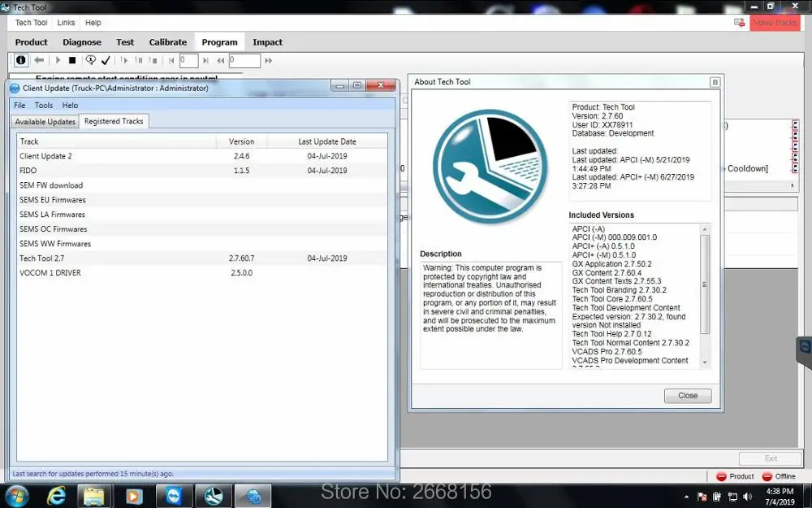Click the skip-to-first icon in toolbar
Viewport: 812px width, 508px height.
171,61
